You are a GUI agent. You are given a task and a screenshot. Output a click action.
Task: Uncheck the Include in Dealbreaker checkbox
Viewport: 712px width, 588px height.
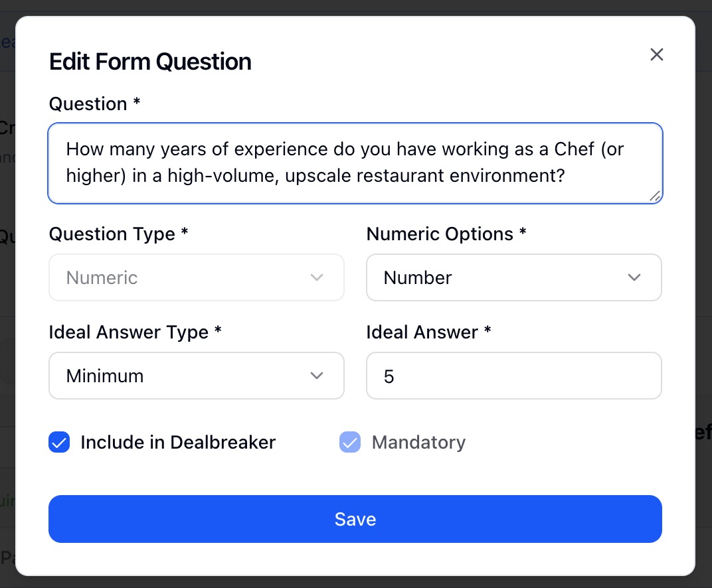[60, 442]
